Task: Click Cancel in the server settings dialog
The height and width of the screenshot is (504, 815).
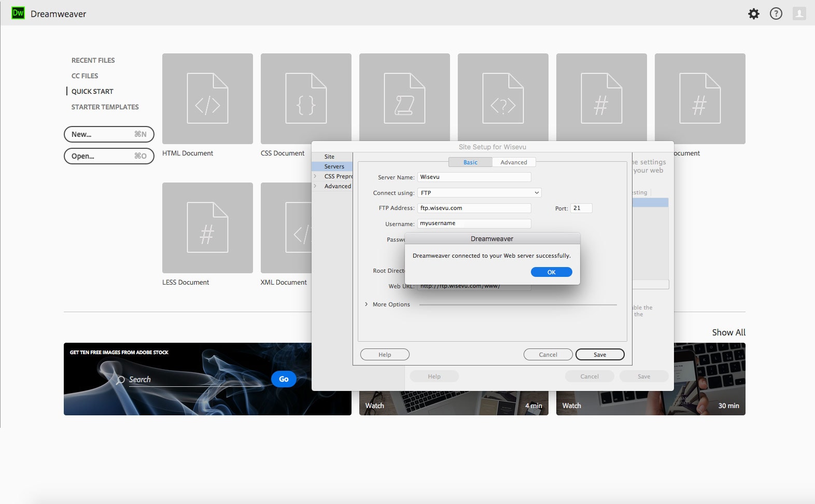Action: pos(548,355)
